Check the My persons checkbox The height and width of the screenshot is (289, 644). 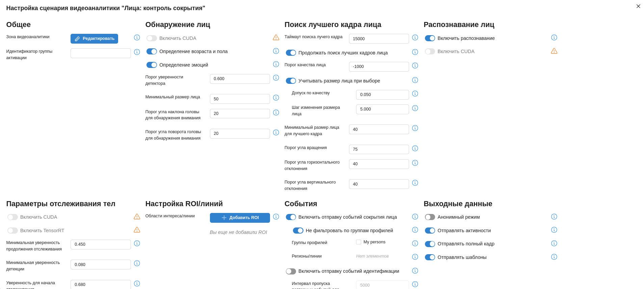pos(358,242)
